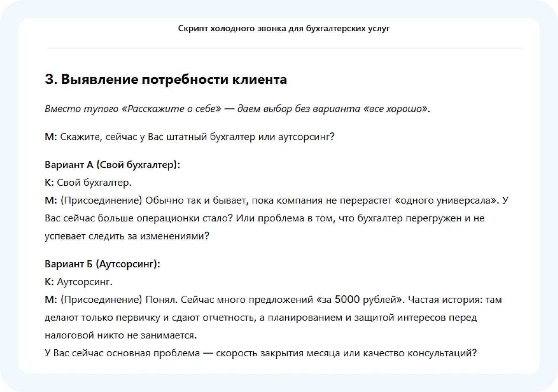Select heading «3. Выявление потребности клиента»
This screenshot has height=392, width=558.
[x=166, y=79]
